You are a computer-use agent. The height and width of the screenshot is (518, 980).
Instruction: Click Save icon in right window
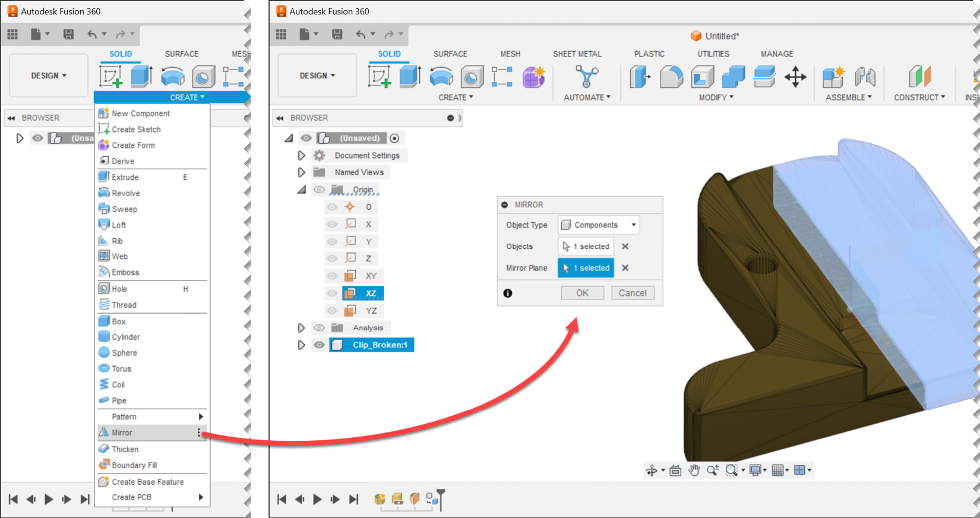[337, 34]
